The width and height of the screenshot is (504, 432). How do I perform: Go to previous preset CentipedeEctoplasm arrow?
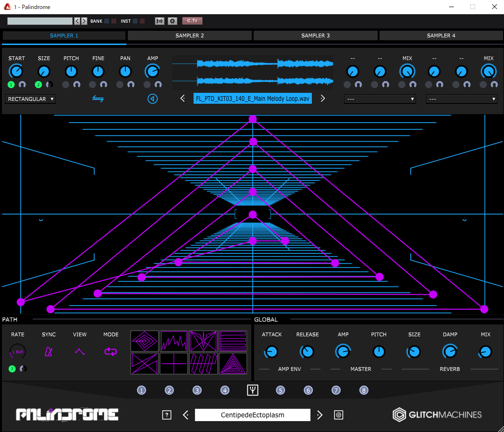click(186, 415)
